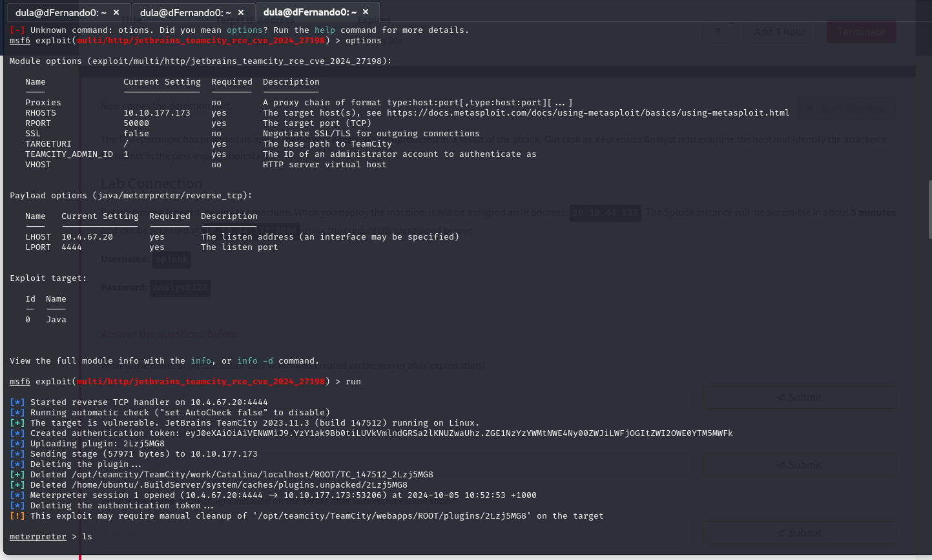The height and width of the screenshot is (560, 932).
Task: Click the LHOST value 10.4.67.20
Action: pyautogui.click(x=87, y=237)
